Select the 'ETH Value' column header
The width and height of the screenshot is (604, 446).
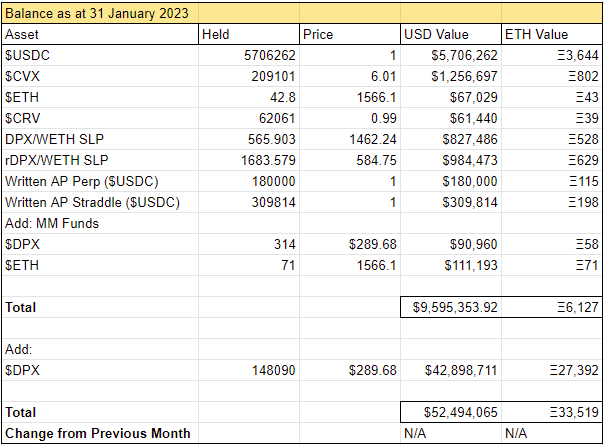[x=536, y=34]
